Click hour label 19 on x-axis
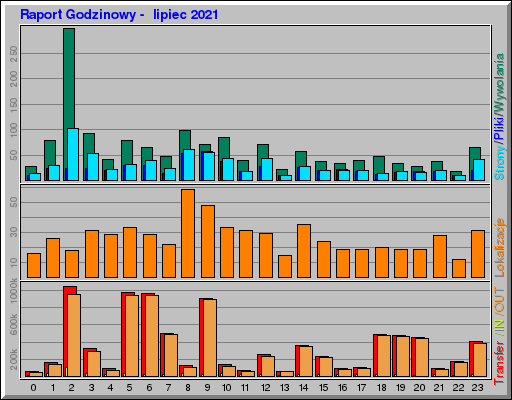This screenshot has width=512, height=400. (400, 388)
